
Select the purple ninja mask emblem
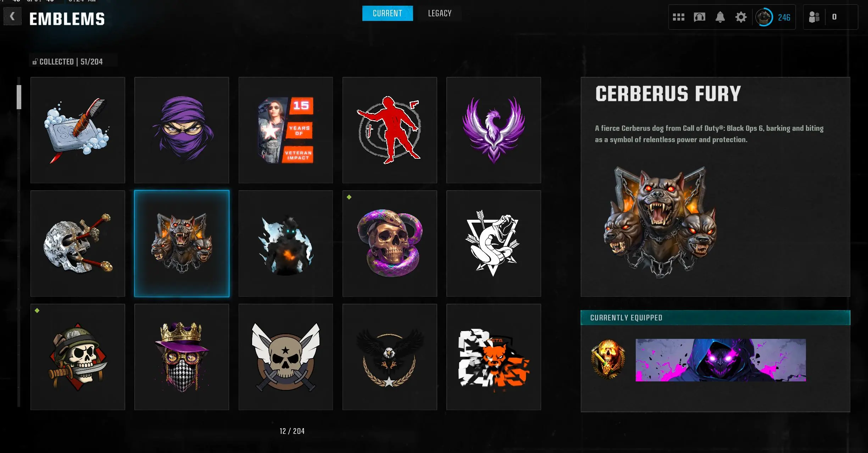182,130
